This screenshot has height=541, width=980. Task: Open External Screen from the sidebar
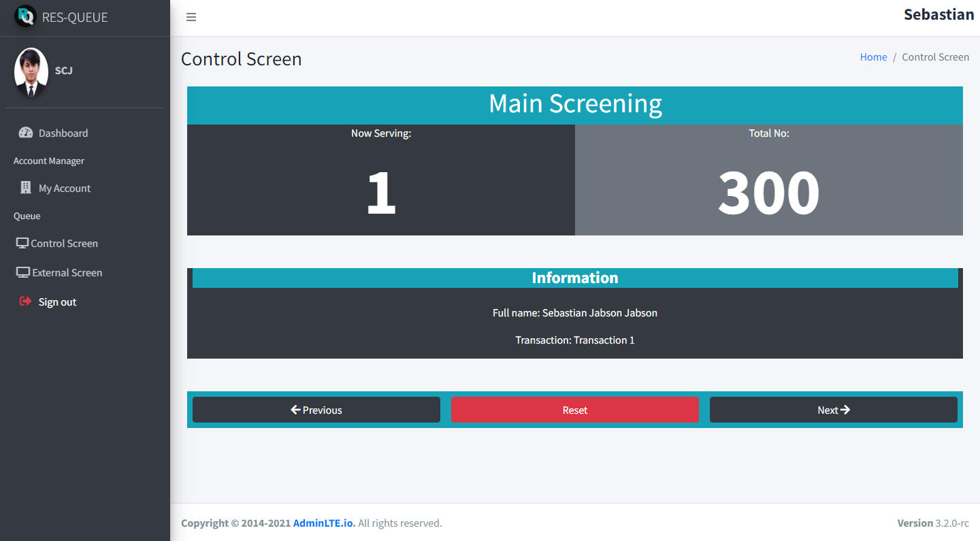click(85, 272)
